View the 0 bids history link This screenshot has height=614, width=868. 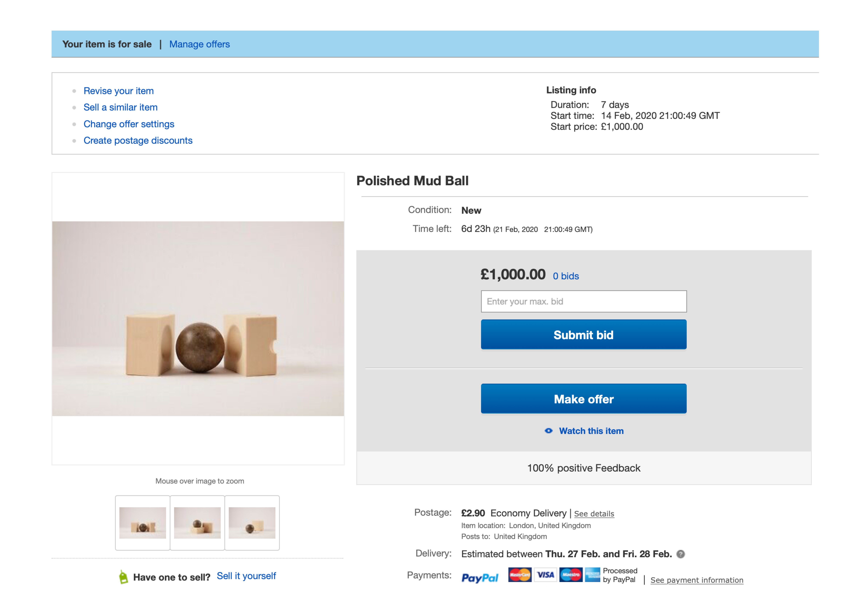coord(566,276)
